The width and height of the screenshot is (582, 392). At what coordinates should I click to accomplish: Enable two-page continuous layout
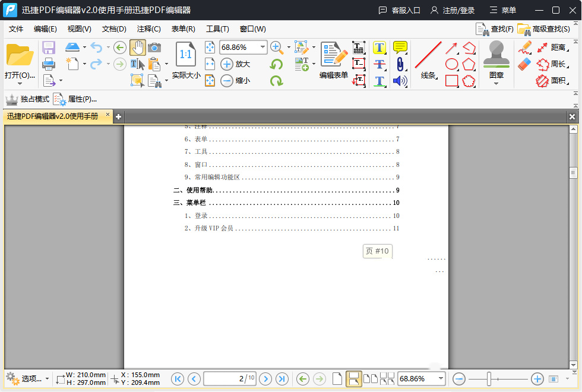[387, 379]
